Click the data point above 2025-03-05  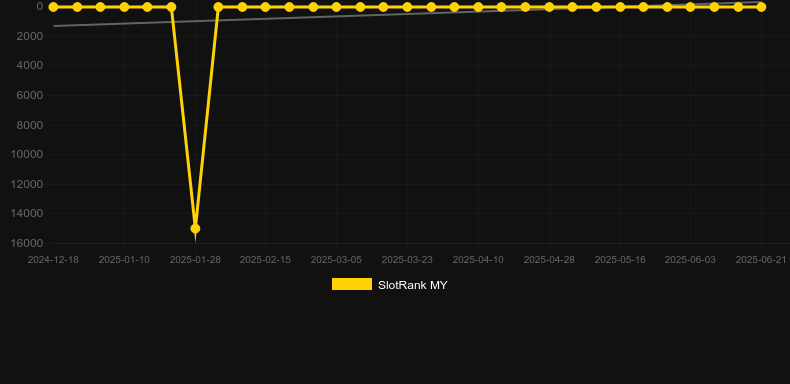click(x=337, y=7)
